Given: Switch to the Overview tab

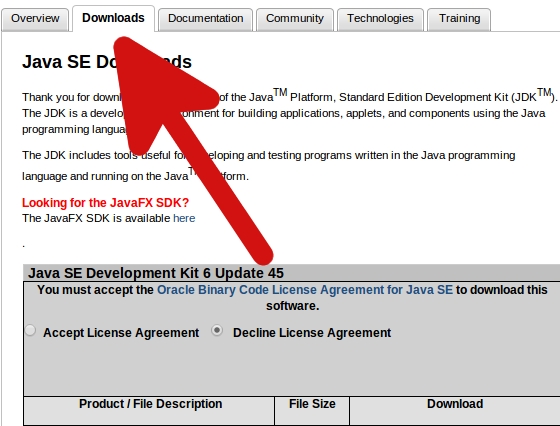Looking at the screenshot, I should coord(35,19).
